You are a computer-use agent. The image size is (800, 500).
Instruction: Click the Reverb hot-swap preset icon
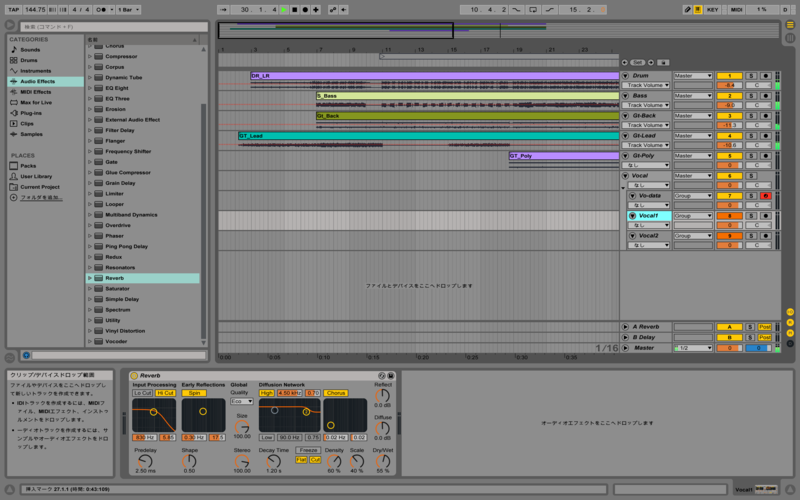382,376
